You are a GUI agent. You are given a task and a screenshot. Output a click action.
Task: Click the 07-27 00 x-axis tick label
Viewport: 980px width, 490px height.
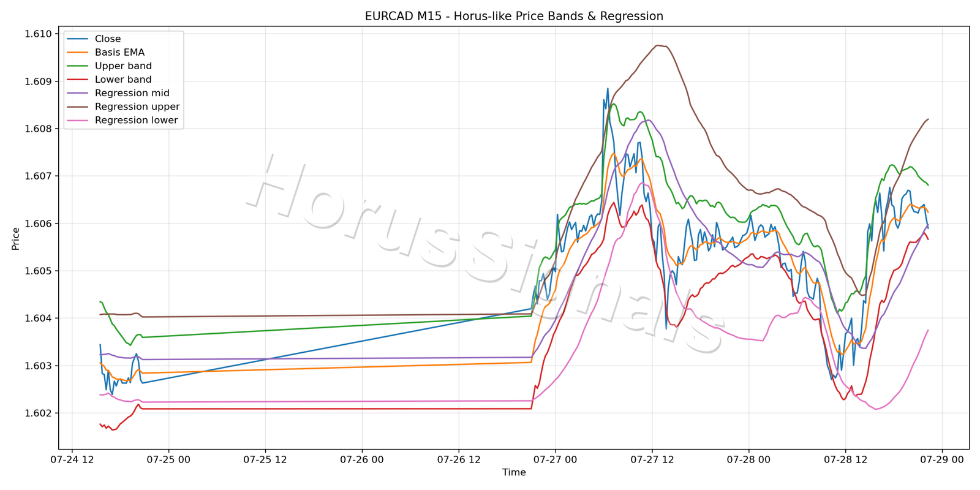point(556,459)
